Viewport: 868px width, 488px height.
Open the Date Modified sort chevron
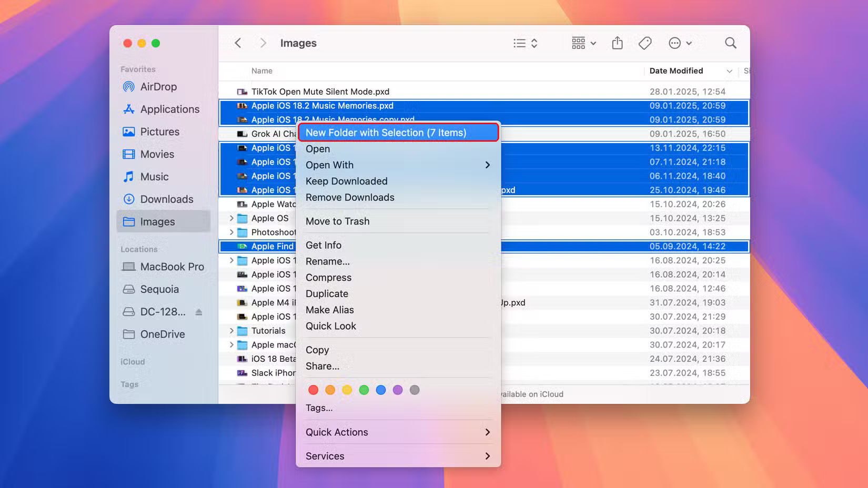coord(730,71)
